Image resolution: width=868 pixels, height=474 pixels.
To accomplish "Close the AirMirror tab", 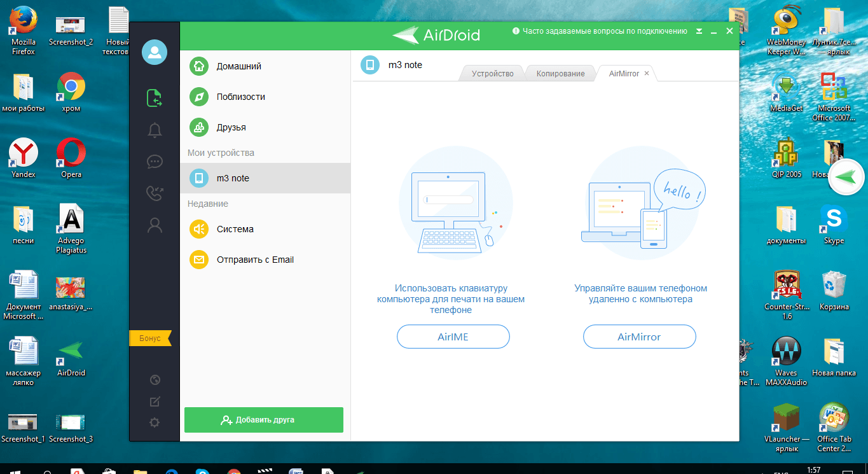I will tap(647, 74).
